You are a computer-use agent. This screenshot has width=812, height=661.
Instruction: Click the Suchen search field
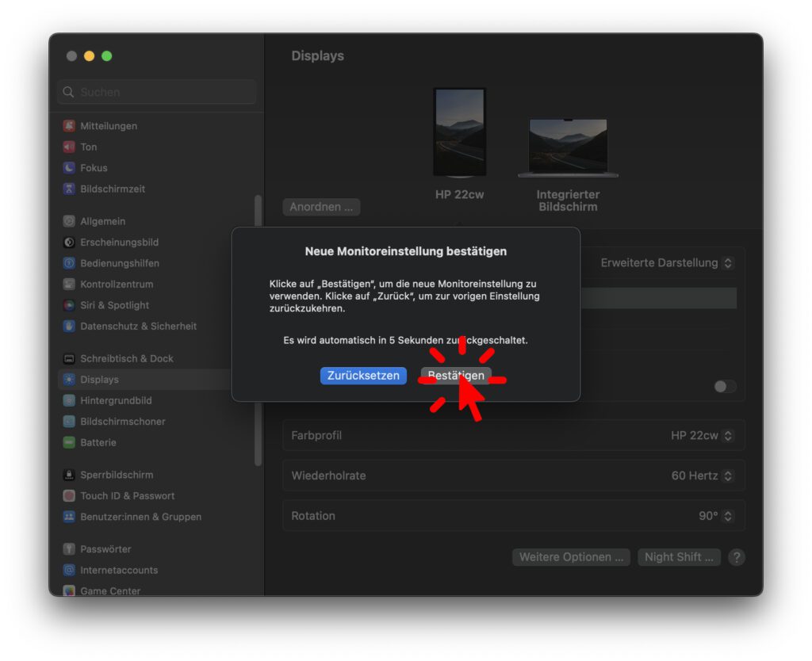[157, 92]
